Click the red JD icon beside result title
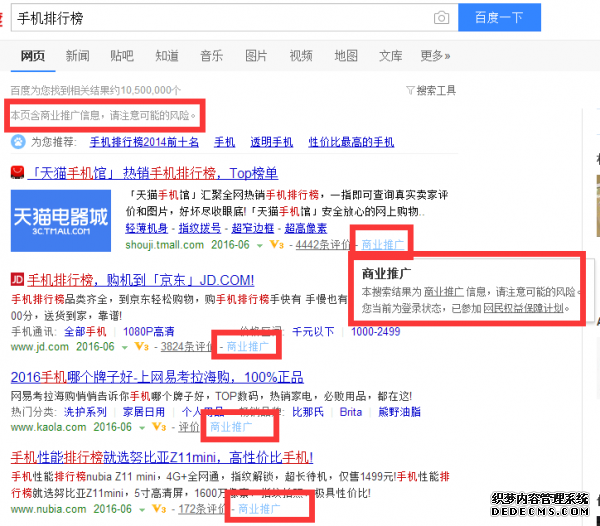The image size is (600, 526). pos(17,278)
